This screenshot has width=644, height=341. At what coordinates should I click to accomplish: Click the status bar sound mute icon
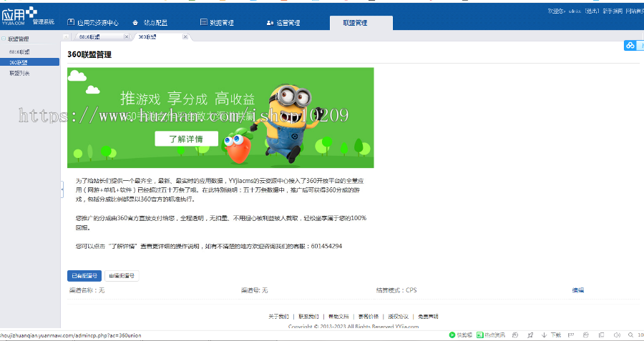coord(617,335)
